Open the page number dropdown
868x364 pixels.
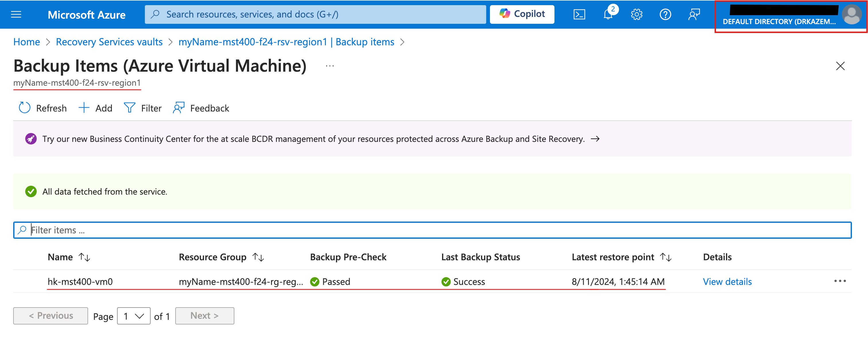point(133,316)
